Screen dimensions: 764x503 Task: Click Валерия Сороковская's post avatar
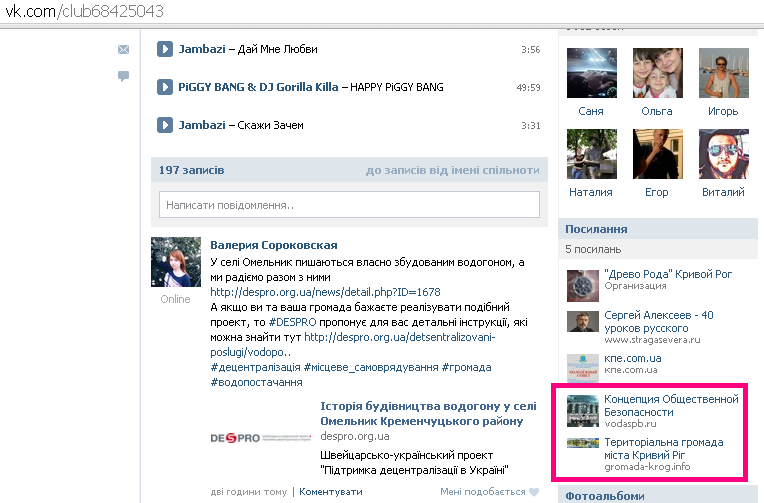pos(176,263)
